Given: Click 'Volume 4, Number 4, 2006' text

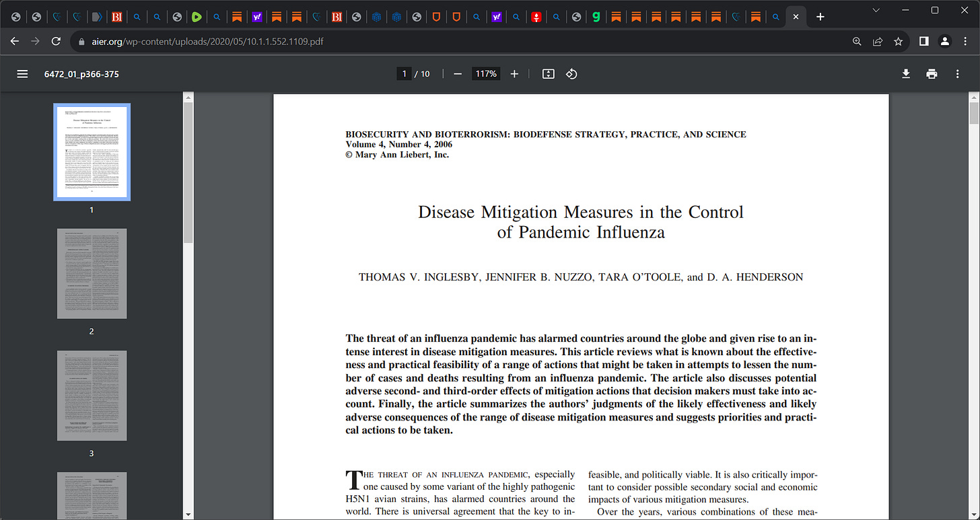Looking at the screenshot, I should point(398,145).
